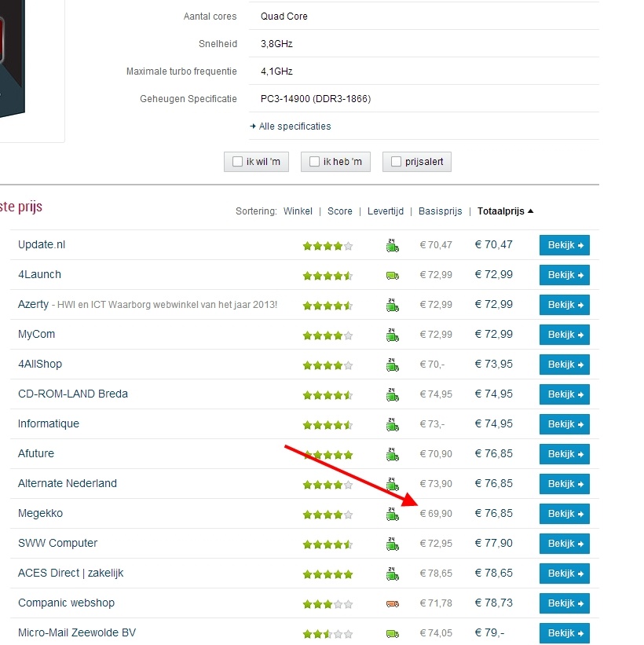This screenshot has width=644, height=645.
Task: Click Bekijk button for Companic webshop
Action: pyautogui.click(x=564, y=603)
